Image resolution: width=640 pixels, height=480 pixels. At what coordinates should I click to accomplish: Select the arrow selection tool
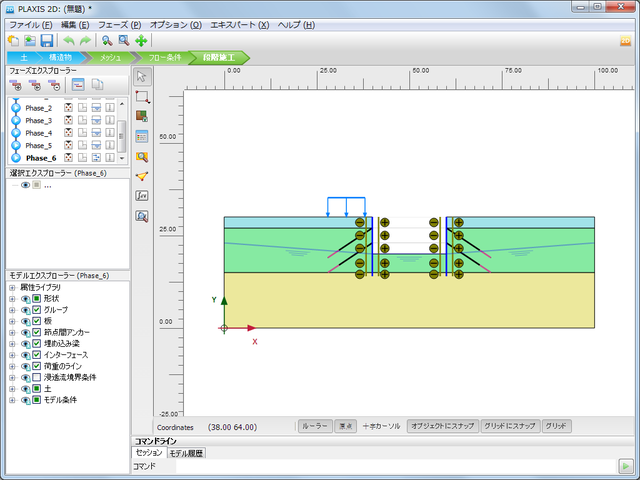(x=142, y=78)
